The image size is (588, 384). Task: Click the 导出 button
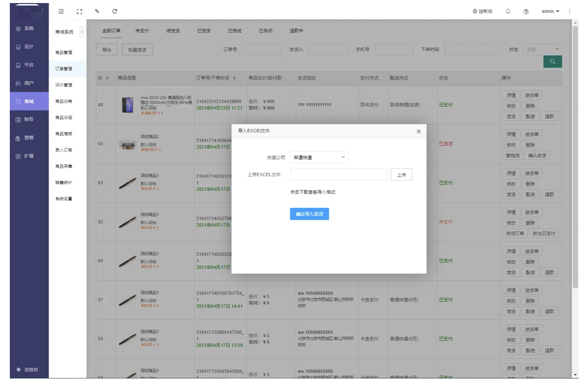pyautogui.click(x=107, y=49)
